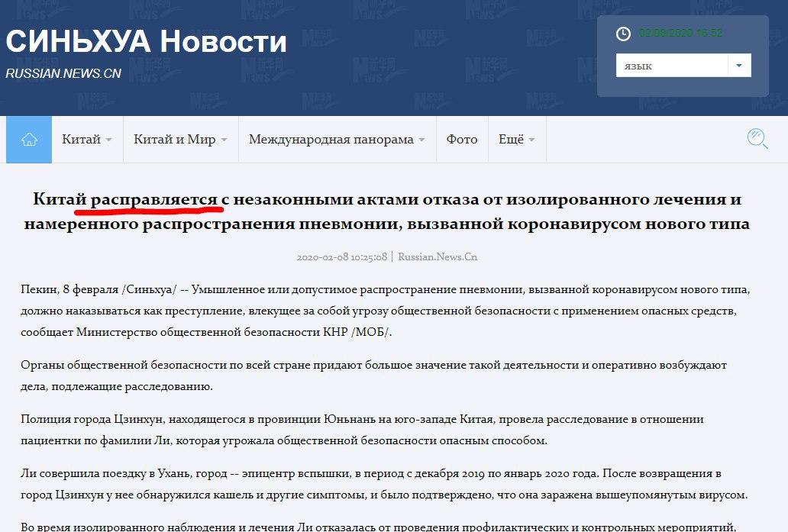
Task: Click the article timestamp 2020-02-08 10:25:08
Action: click(x=342, y=257)
